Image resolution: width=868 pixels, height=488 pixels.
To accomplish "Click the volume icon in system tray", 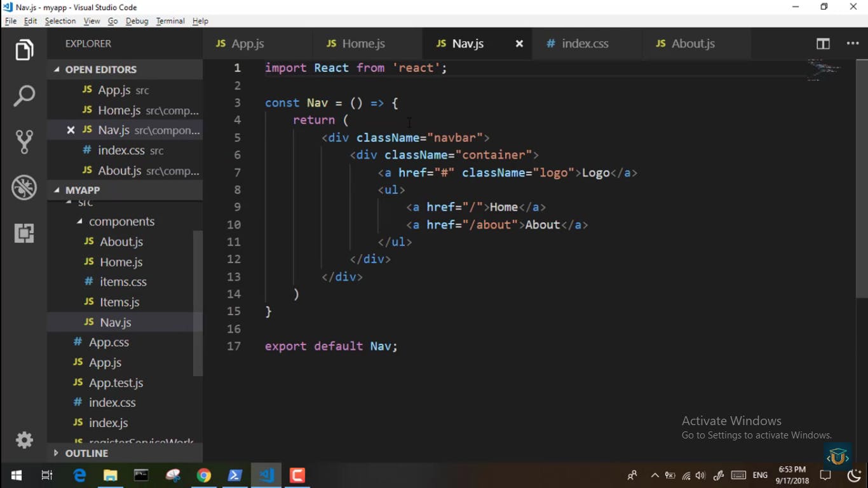I will tap(701, 475).
